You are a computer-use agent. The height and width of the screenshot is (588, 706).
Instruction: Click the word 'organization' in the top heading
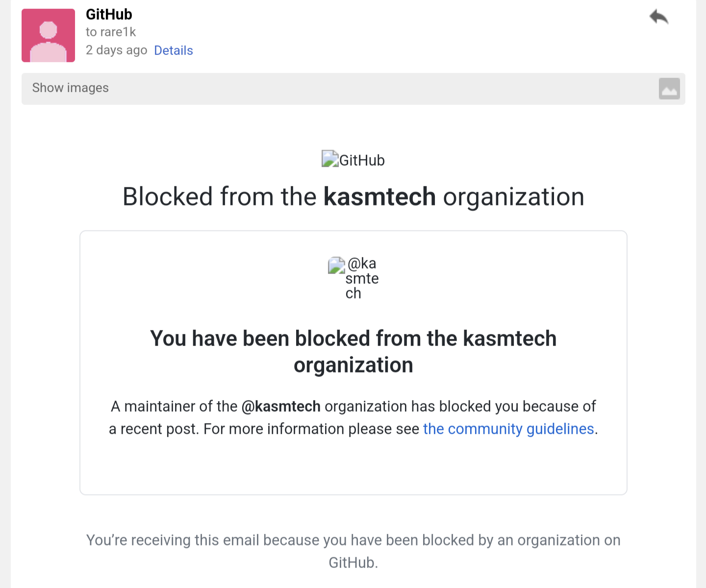click(x=513, y=197)
